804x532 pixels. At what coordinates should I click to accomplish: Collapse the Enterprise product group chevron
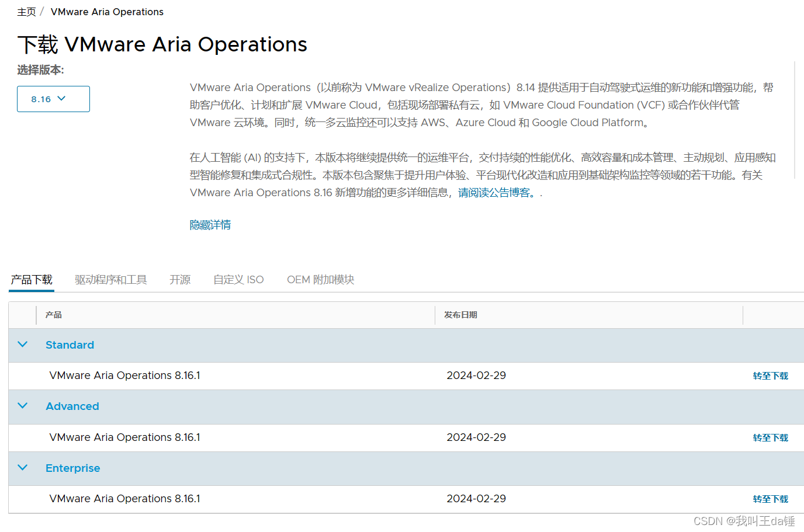click(23, 468)
